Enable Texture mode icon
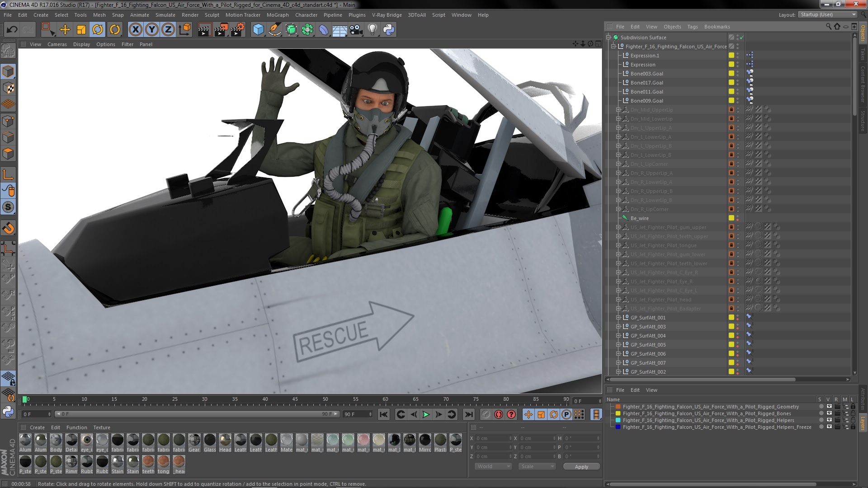868x488 pixels. pyautogui.click(x=8, y=88)
